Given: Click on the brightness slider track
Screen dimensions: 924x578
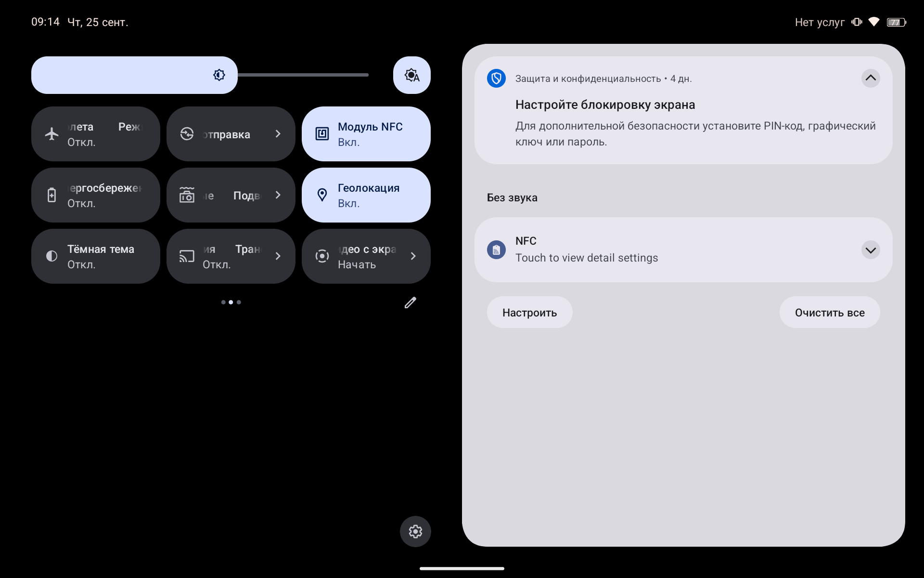Looking at the screenshot, I should tap(303, 75).
